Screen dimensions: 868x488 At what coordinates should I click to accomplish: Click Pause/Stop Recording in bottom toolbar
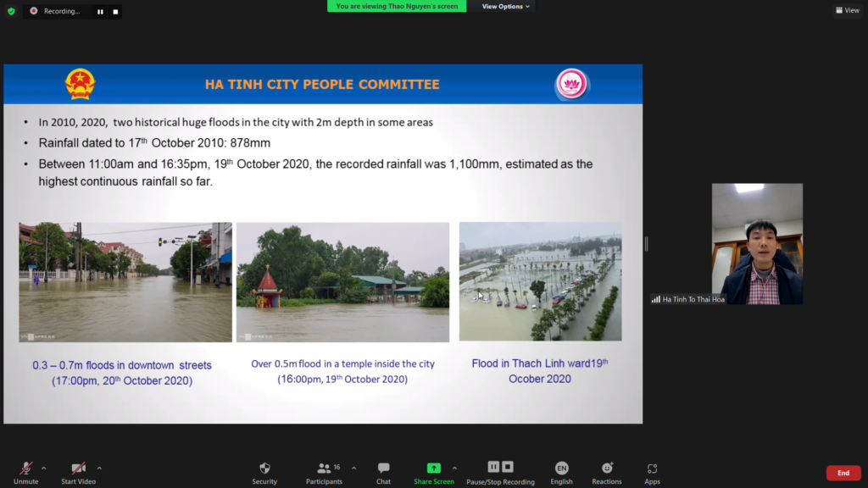point(500,468)
